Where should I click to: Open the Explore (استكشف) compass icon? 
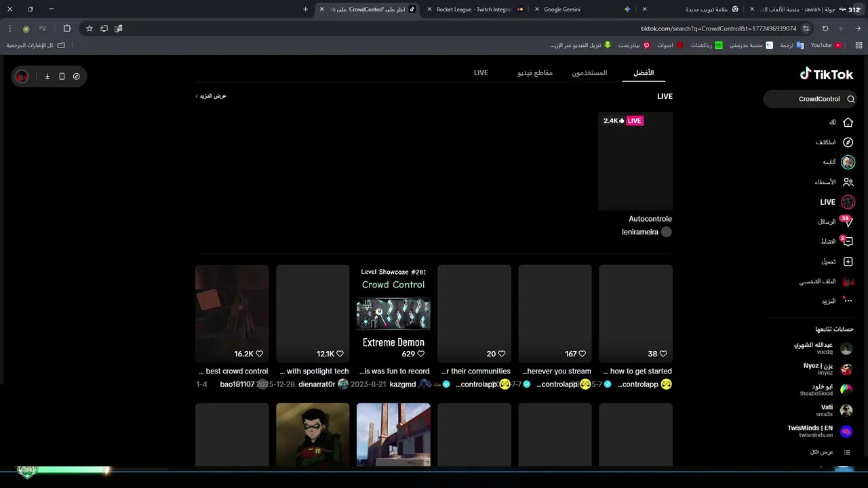pyautogui.click(x=848, y=142)
